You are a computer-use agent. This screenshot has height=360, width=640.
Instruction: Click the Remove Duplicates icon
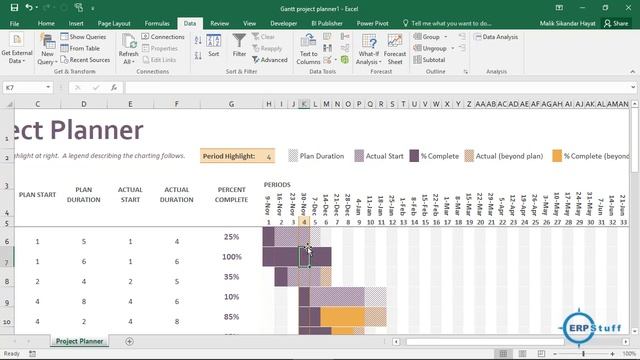[x=327, y=48]
